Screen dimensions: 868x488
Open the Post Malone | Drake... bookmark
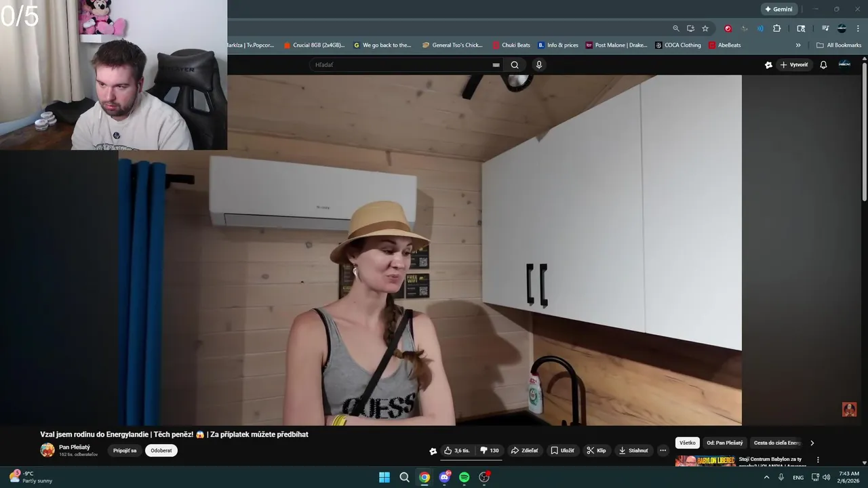coord(616,45)
